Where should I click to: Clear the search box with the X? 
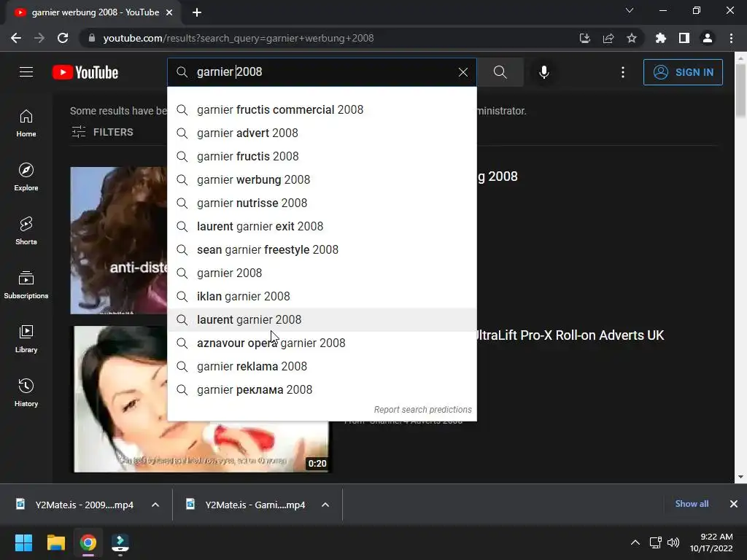tap(462, 72)
